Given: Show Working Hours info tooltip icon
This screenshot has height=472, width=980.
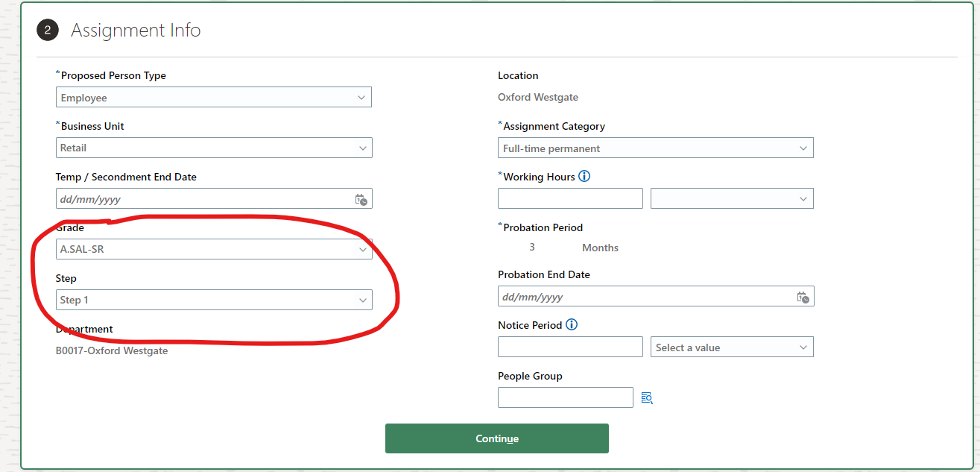Looking at the screenshot, I should point(584,177).
